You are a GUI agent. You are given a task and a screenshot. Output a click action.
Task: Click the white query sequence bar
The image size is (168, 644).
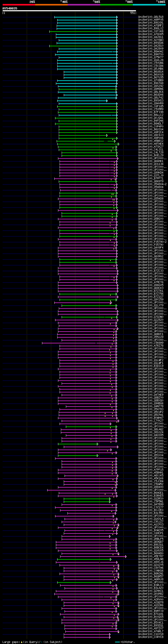(69, 11)
